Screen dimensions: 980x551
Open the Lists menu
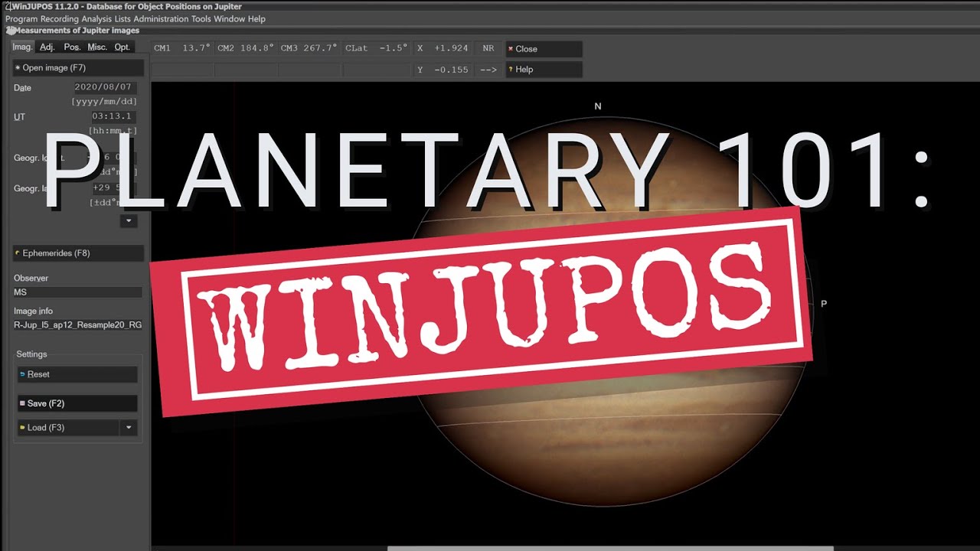(x=122, y=19)
